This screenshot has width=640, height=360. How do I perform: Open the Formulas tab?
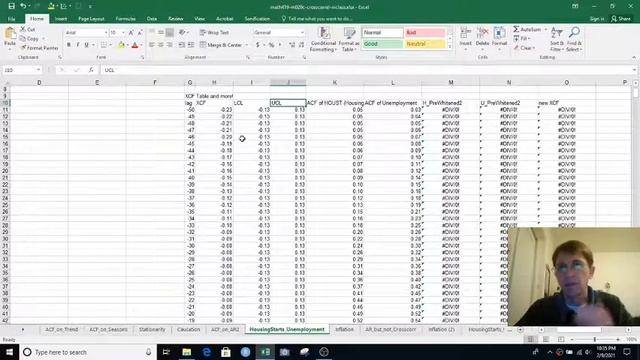[x=125, y=19]
